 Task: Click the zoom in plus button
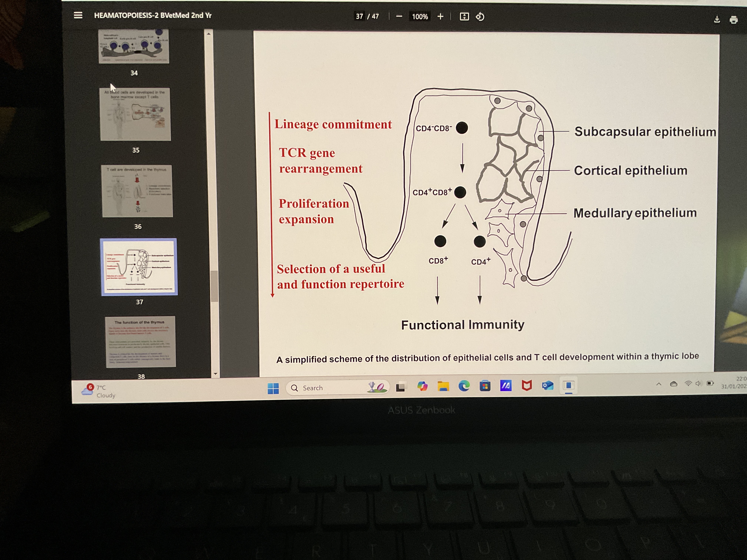point(440,16)
